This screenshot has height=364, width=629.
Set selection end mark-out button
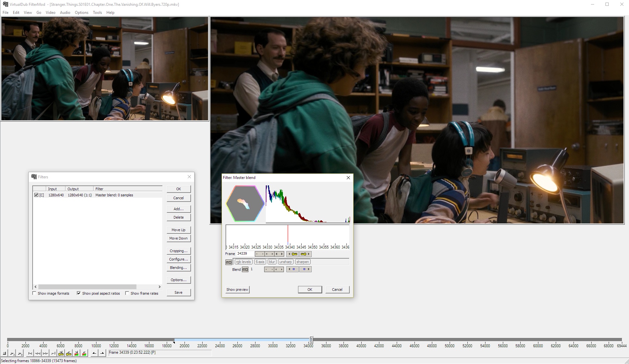(102, 353)
